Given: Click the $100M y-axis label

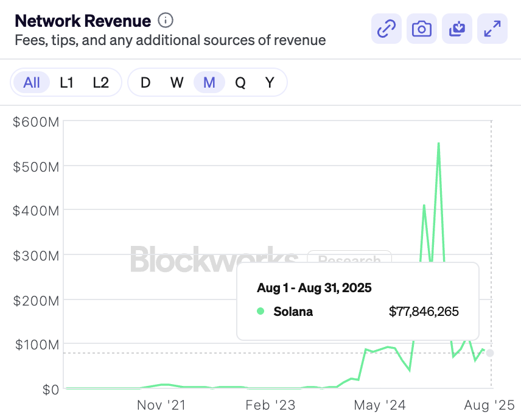Looking at the screenshot, I should [37, 345].
